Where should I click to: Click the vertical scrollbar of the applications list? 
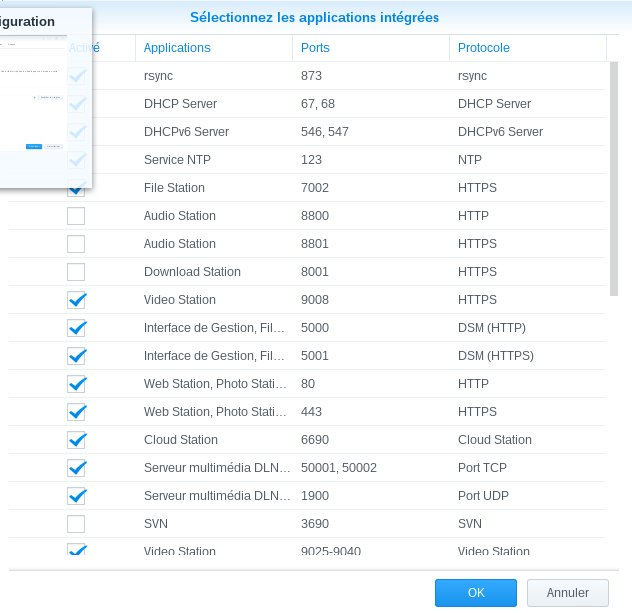(615, 180)
